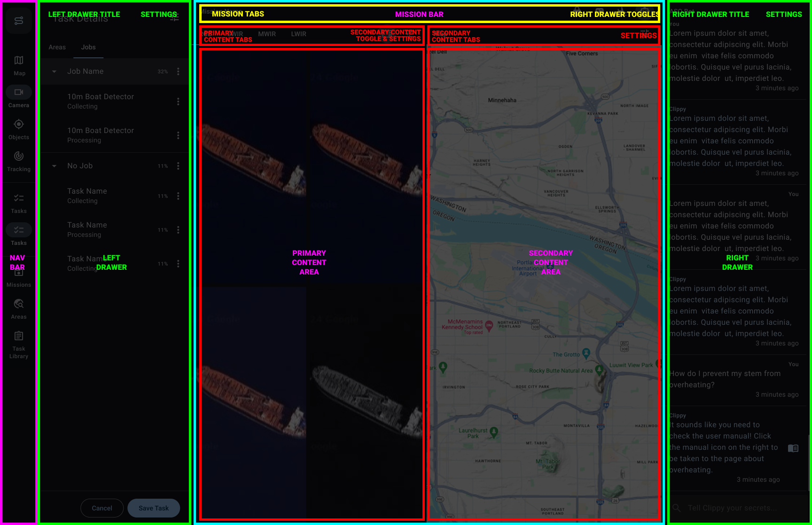Select the LWIR content tab

[x=299, y=34]
